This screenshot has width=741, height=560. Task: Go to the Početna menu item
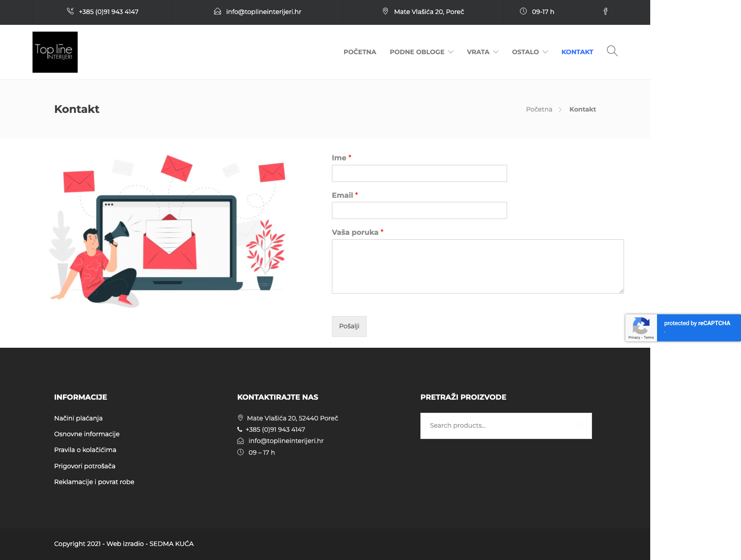pos(360,52)
